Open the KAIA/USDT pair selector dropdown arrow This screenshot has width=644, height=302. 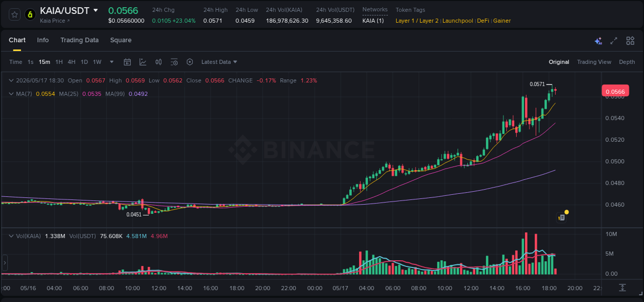(95, 10)
